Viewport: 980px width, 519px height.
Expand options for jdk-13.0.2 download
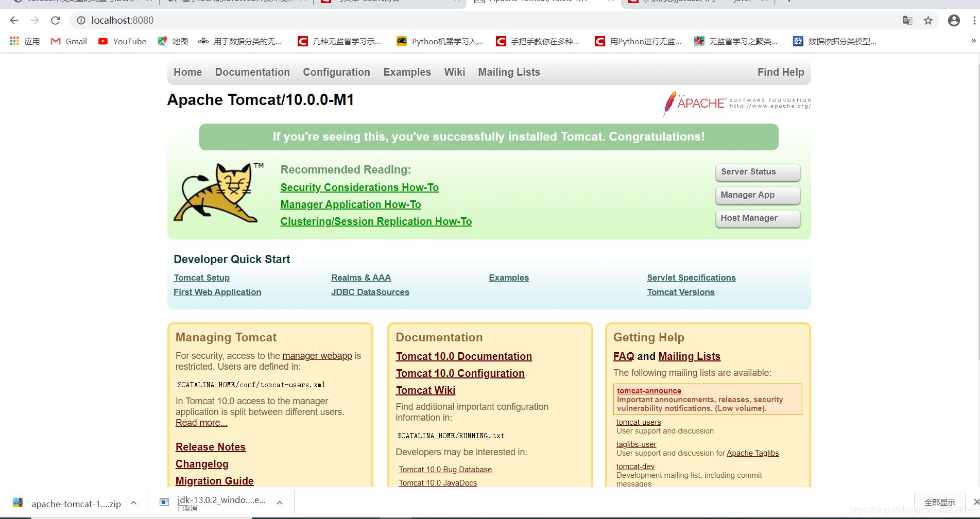point(280,503)
